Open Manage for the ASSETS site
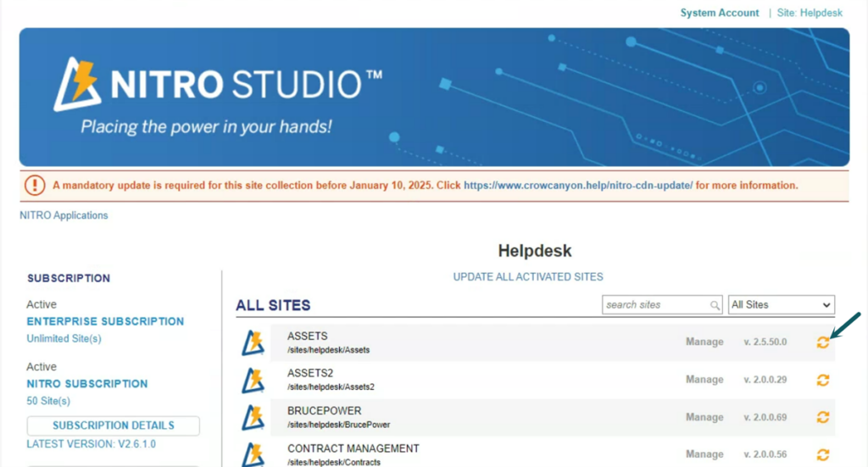Screen dimensions: 868x467 click(704, 342)
